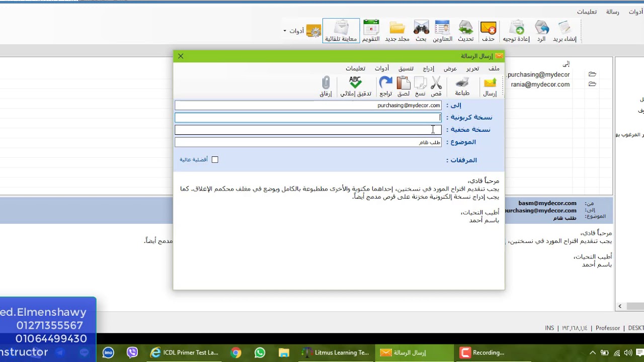Click the folder icon beside rania@mydecor.com
This screenshot has height=362, width=644.
click(x=592, y=84)
